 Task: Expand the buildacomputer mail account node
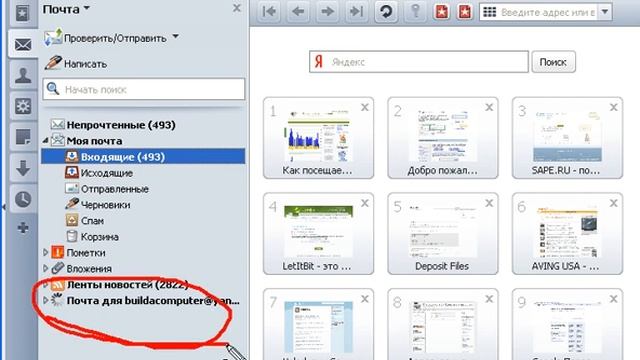45,300
